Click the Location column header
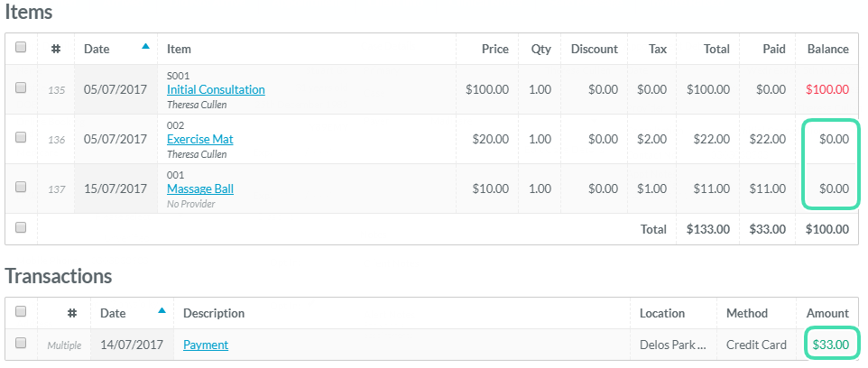This screenshot has width=868, height=368. (x=662, y=313)
